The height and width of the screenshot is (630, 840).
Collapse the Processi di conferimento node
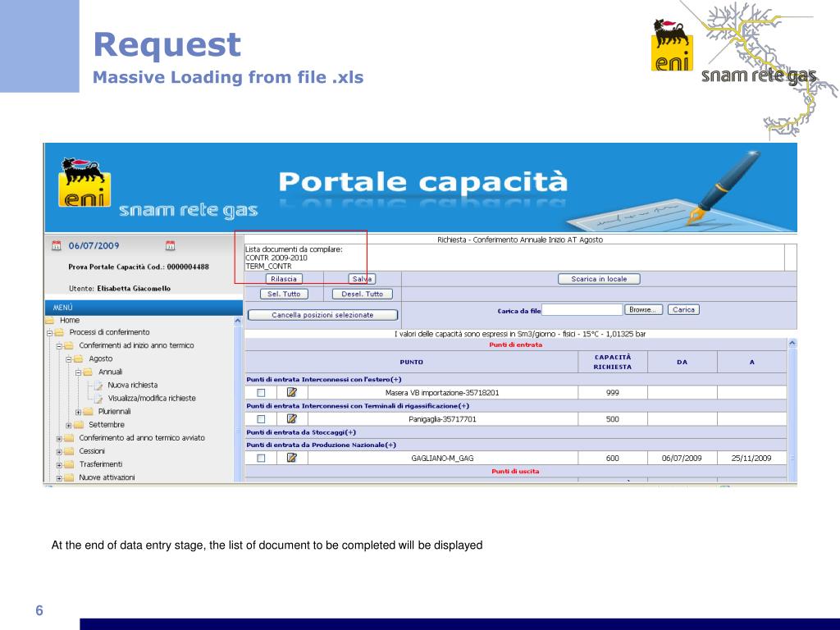tap(50, 333)
